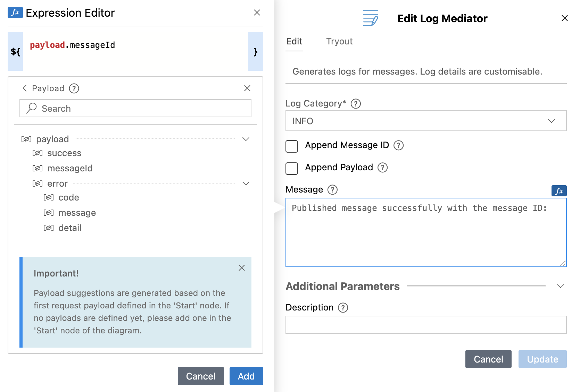The height and width of the screenshot is (392, 580).
Task: Close the Payload suggestions panel
Action: tap(247, 88)
